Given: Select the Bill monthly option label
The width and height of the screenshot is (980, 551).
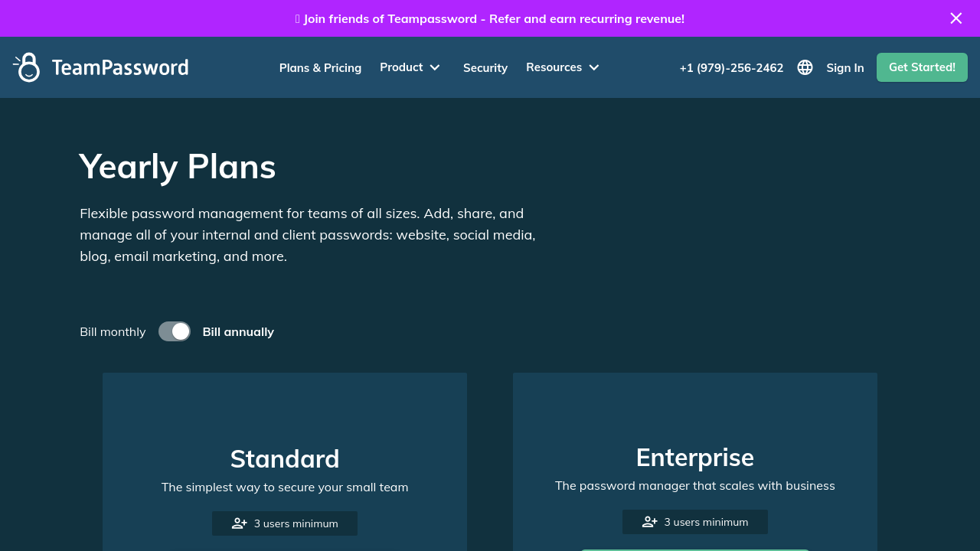Looking at the screenshot, I should (113, 331).
